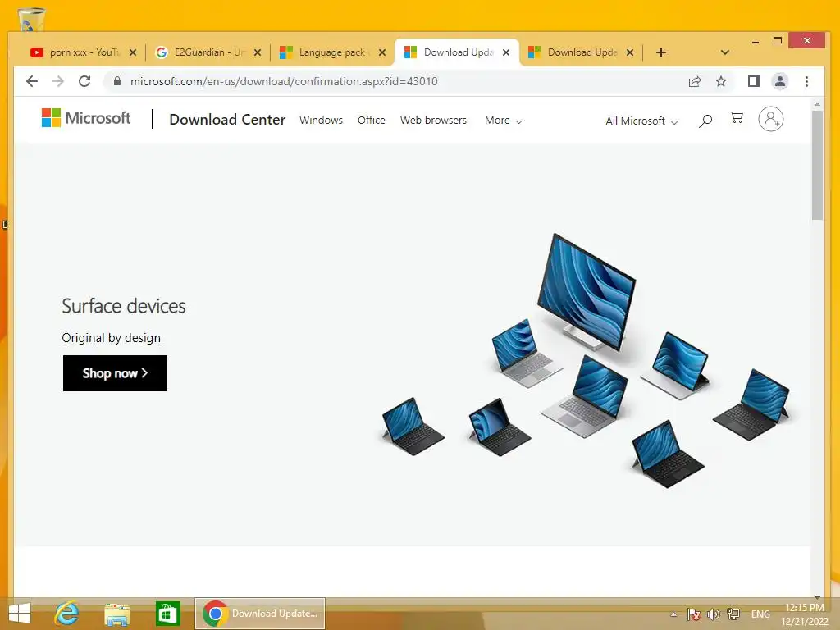Image resolution: width=840 pixels, height=630 pixels.
Task: Close the active Download Update tab
Action: [506, 52]
